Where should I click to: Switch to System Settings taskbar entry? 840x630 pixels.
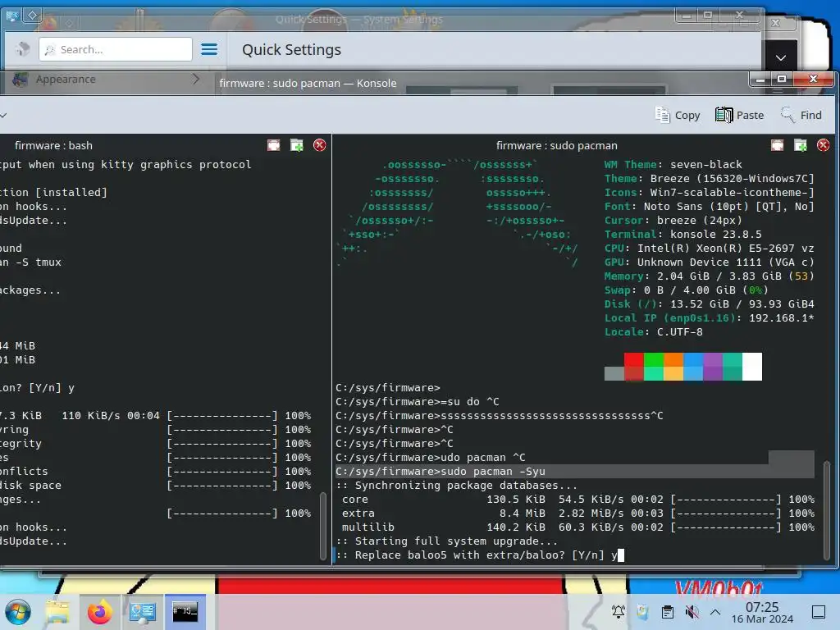click(143, 612)
